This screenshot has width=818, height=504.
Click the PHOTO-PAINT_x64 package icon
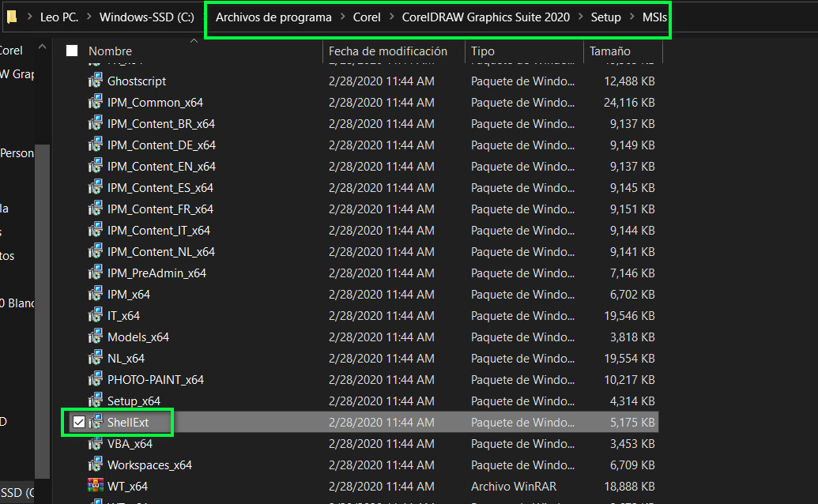pos(95,380)
